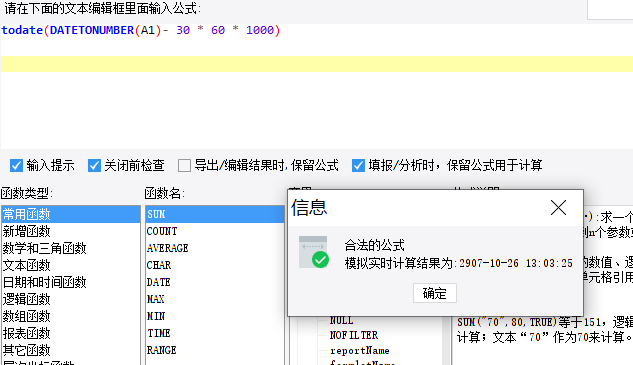Select the NULL variable tree item

click(342, 321)
